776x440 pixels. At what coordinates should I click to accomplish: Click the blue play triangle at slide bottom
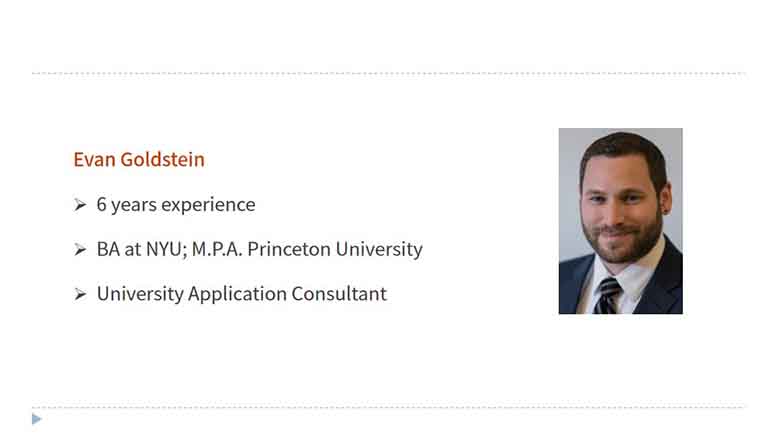pyautogui.click(x=37, y=419)
